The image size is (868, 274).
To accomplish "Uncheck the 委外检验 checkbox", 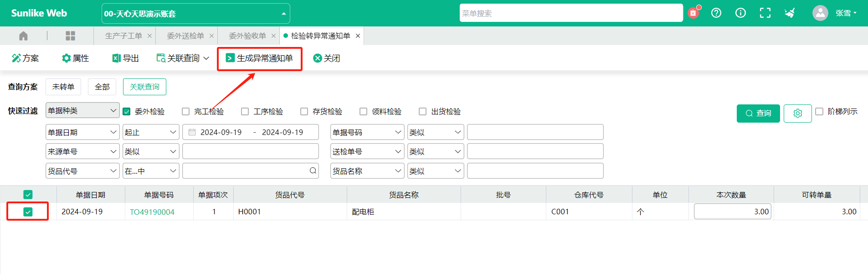I will (x=127, y=111).
